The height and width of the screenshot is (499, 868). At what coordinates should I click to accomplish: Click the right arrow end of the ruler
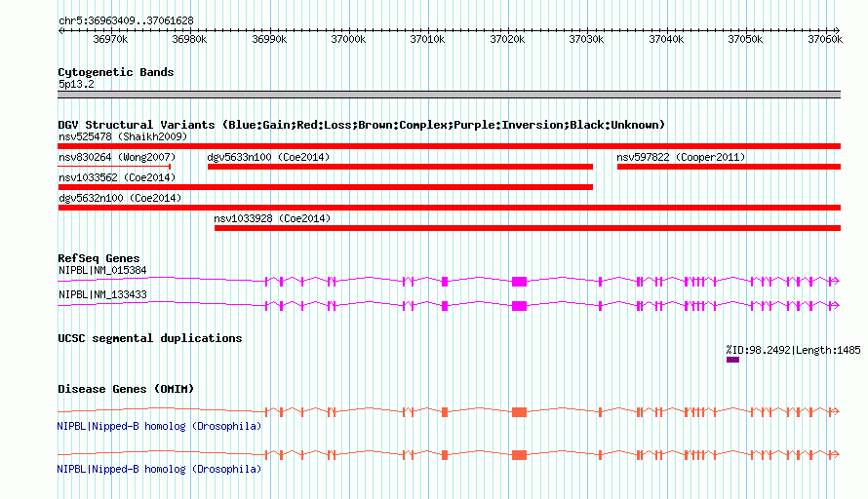pyautogui.click(x=838, y=30)
